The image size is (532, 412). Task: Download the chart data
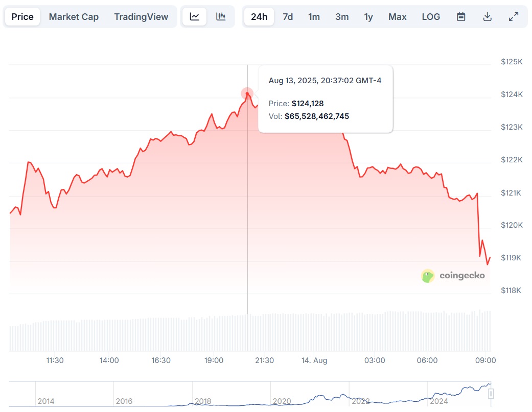[x=487, y=16]
